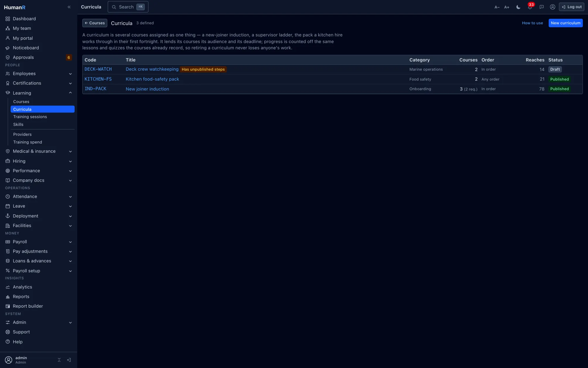Click the Log out button
This screenshot has width=588, height=368.
(572, 7)
